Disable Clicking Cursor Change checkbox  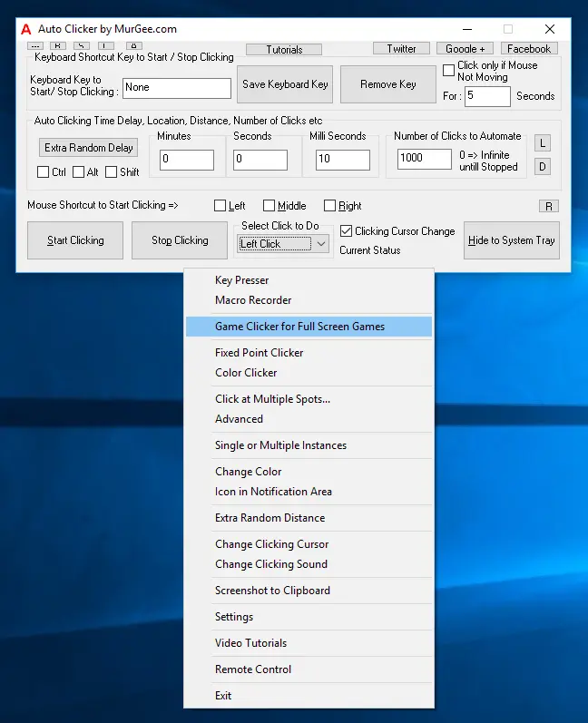[x=347, y=231]
